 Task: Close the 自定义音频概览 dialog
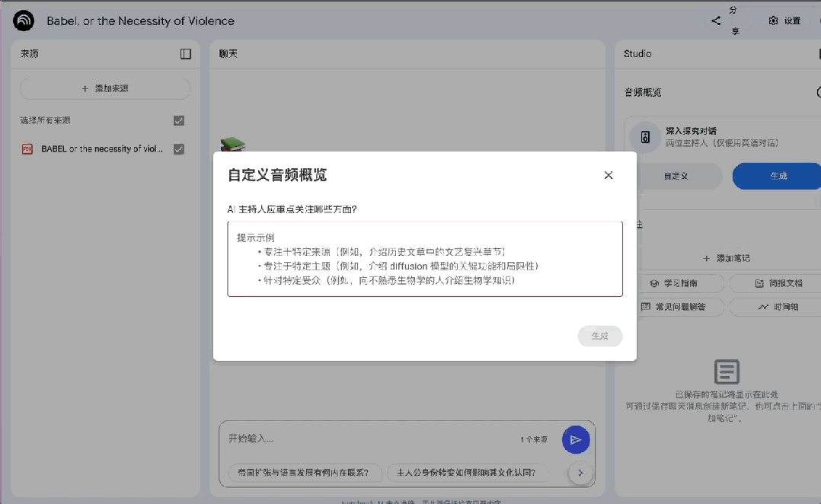(609, 175)
